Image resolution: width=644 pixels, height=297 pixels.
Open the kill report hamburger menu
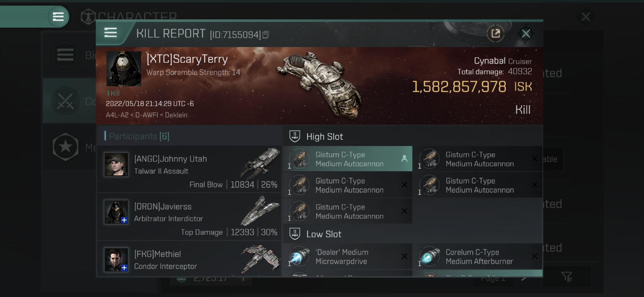(111, 32)
